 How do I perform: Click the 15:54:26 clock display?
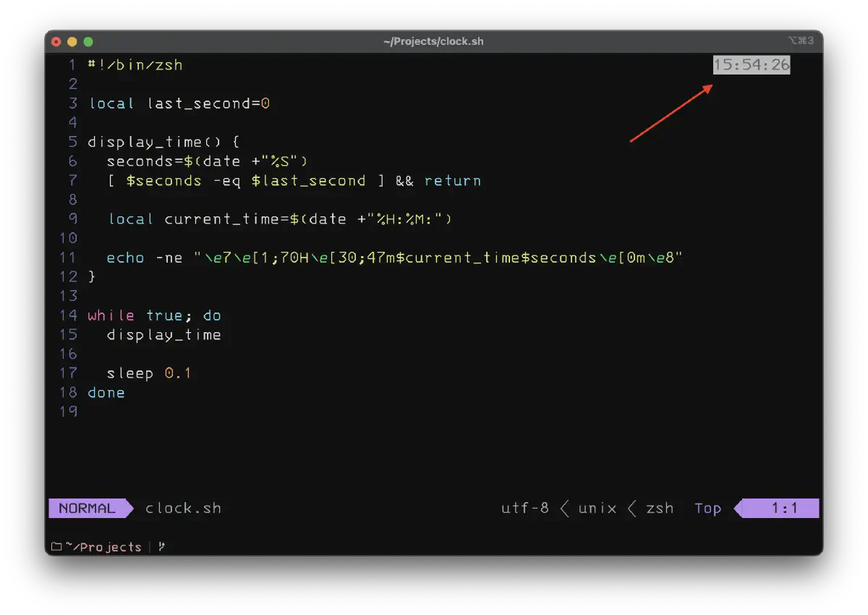752,65
